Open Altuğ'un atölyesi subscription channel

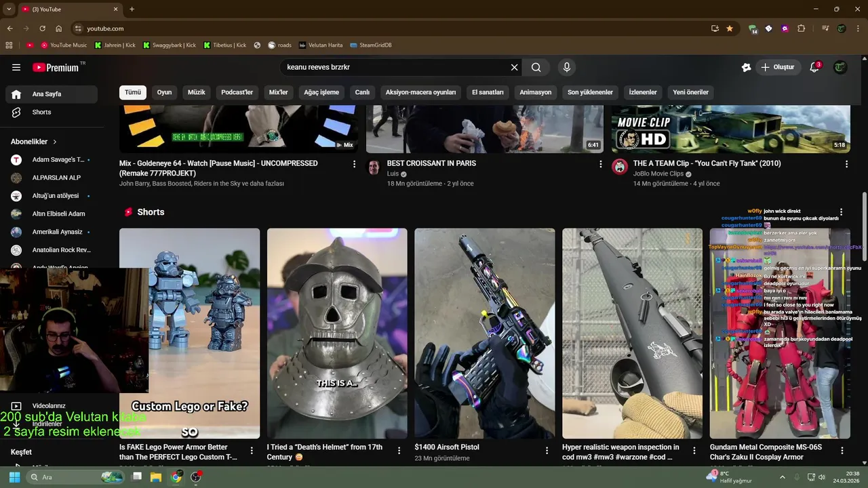[52, 196]
